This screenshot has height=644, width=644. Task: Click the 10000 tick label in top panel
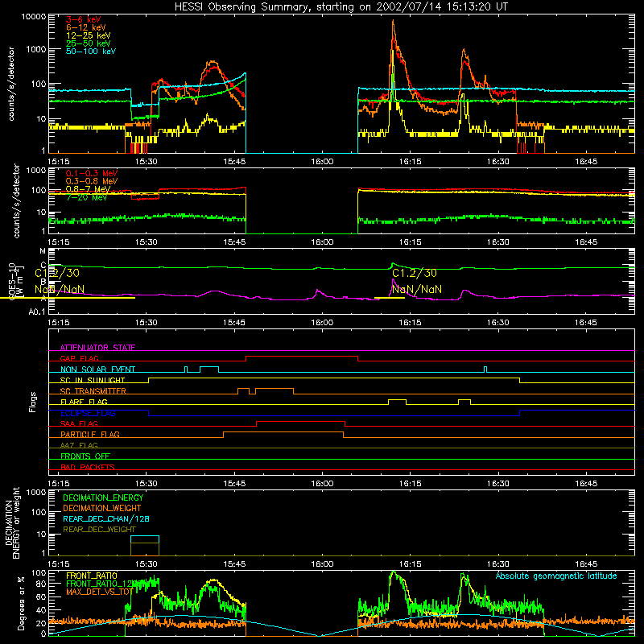click(34, 17)
